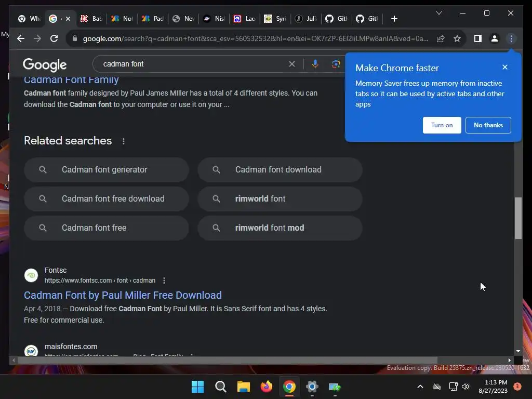532x399 pixels.
Task: Launch Firefox from the taskbar
Action: (x=267, y=387)
